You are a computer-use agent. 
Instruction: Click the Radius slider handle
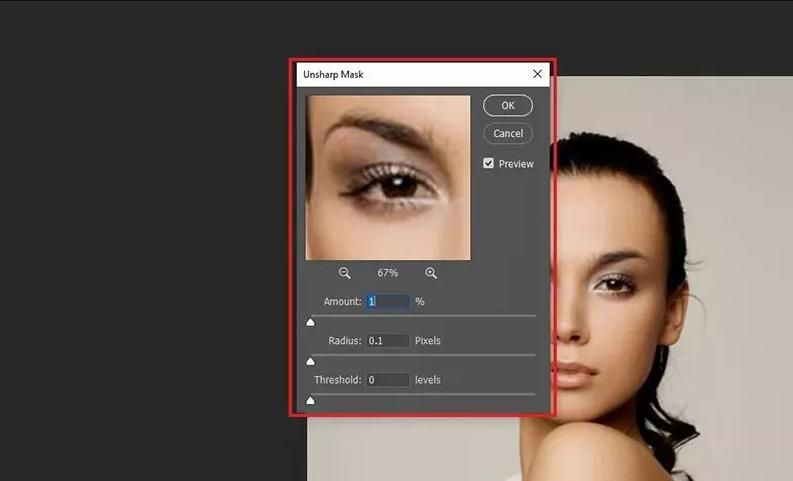311,361
